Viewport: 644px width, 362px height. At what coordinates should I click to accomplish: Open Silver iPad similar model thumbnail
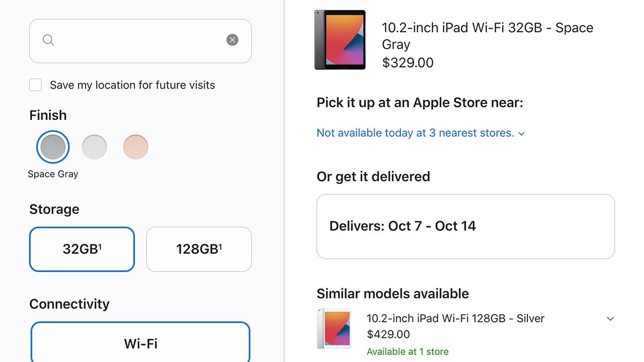tap(334, 329)
